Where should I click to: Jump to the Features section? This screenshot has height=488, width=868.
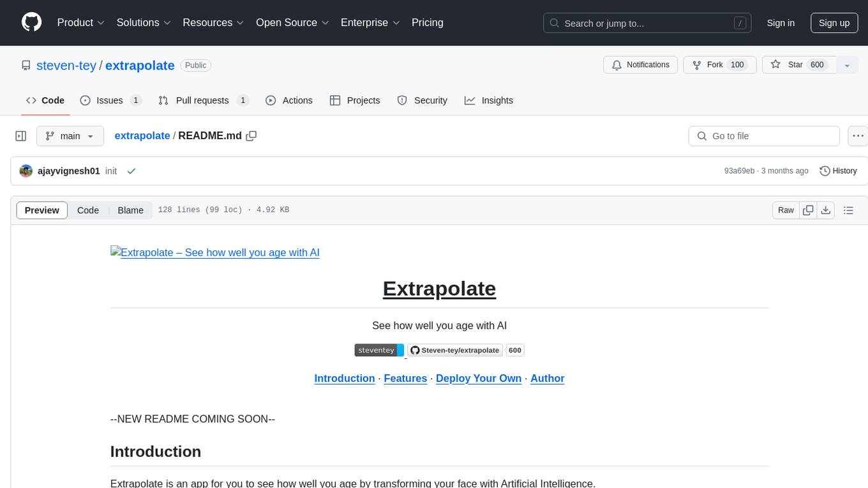coord(405,378)
